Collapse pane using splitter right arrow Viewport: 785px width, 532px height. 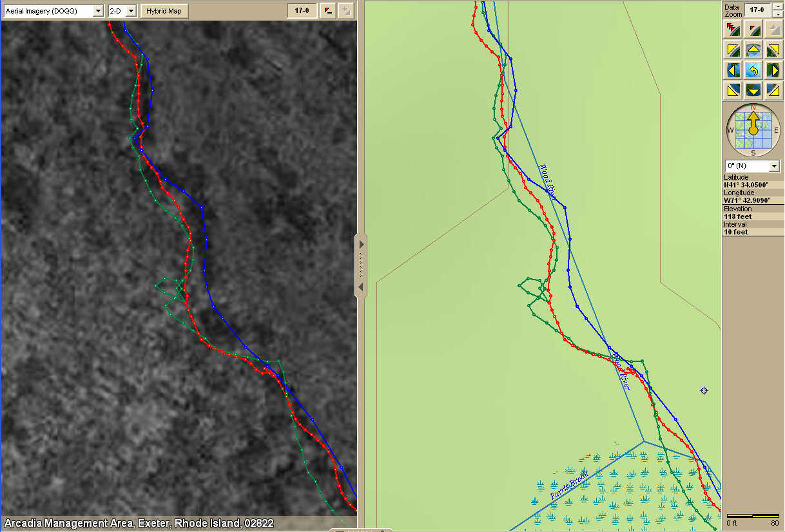[x=362, y=245]
